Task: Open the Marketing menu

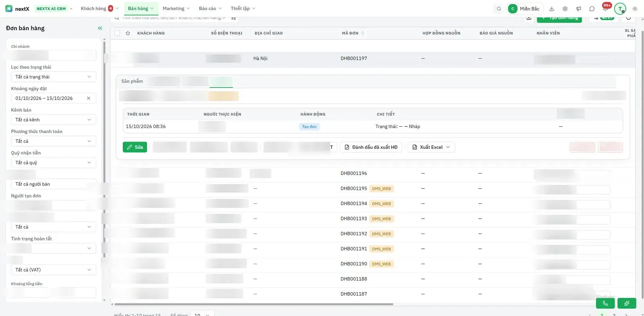Action: 176,8
